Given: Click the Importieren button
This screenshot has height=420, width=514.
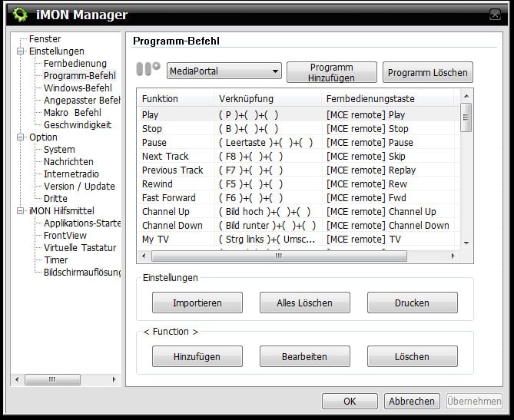Looking at the screenshot, I should (197, 303).
